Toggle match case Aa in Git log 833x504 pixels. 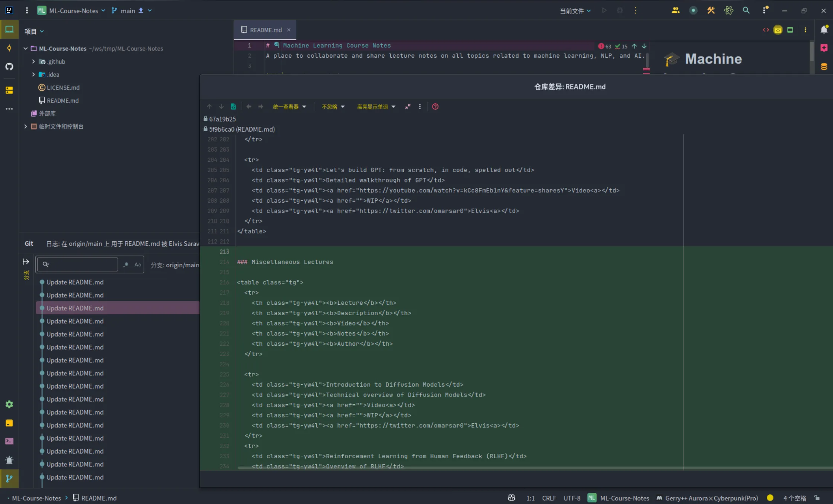tap(138, 265)
